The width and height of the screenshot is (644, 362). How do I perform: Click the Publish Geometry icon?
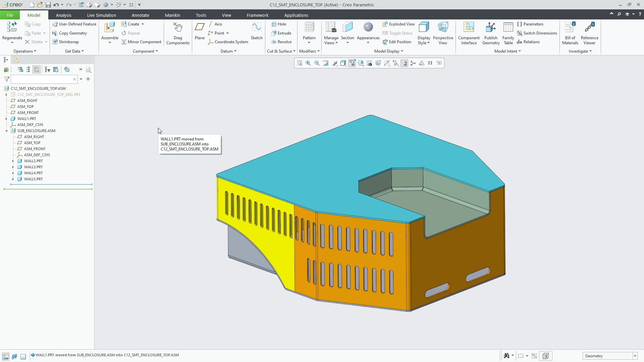[491, 27]
